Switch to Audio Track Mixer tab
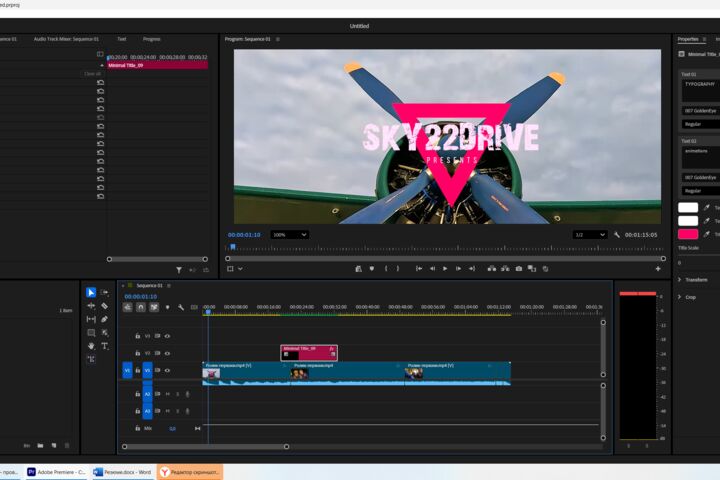Image resolution: width=720 pixels, height=480 pixels. [x=66, y=39]
